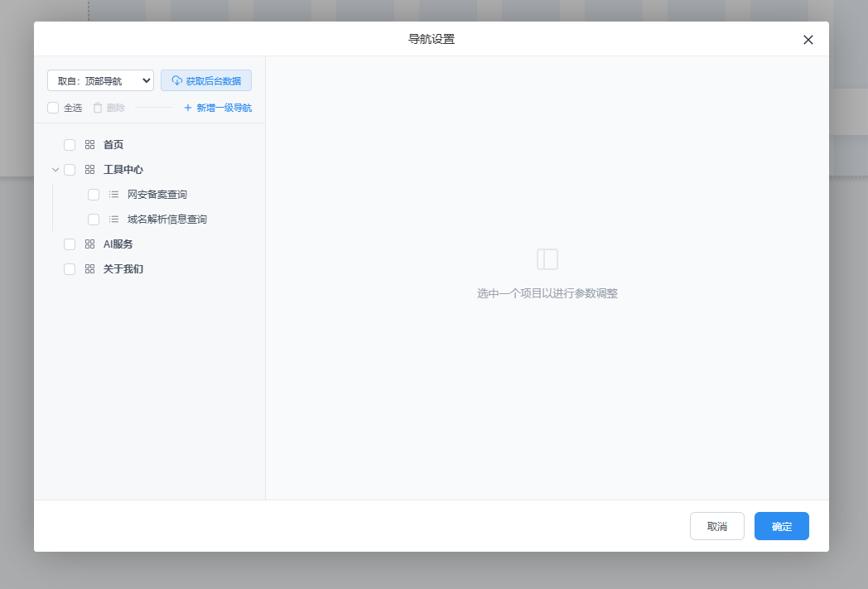Check the 全选 select-all checkbox
Image resolution: width=868 pixels, height=589 pixels.
point(53,108)
